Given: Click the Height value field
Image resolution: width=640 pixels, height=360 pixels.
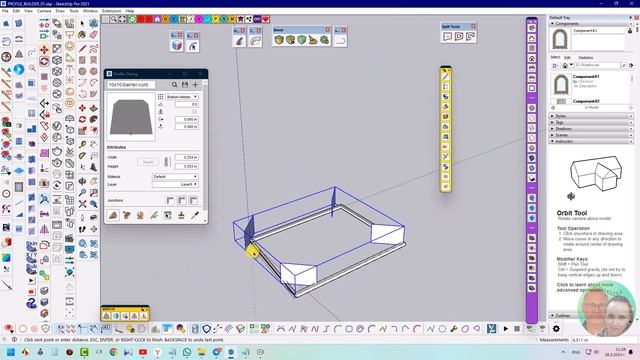Looking at the screenshot, I should [187, 166].
